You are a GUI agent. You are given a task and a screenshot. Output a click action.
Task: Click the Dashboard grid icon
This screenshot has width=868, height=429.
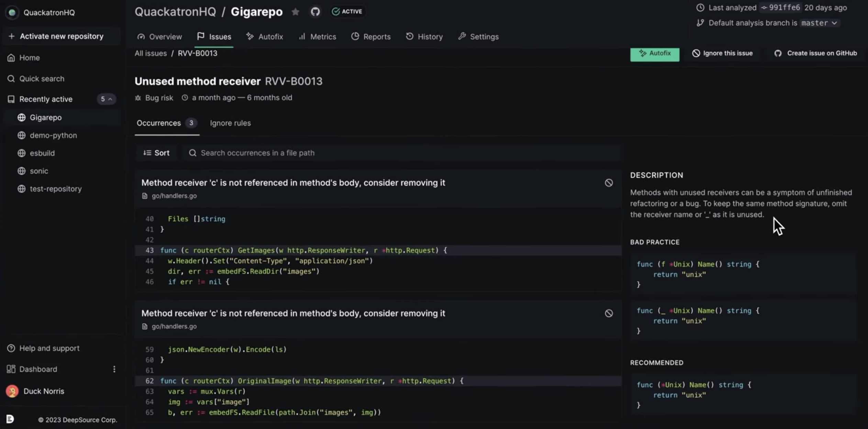11,369
